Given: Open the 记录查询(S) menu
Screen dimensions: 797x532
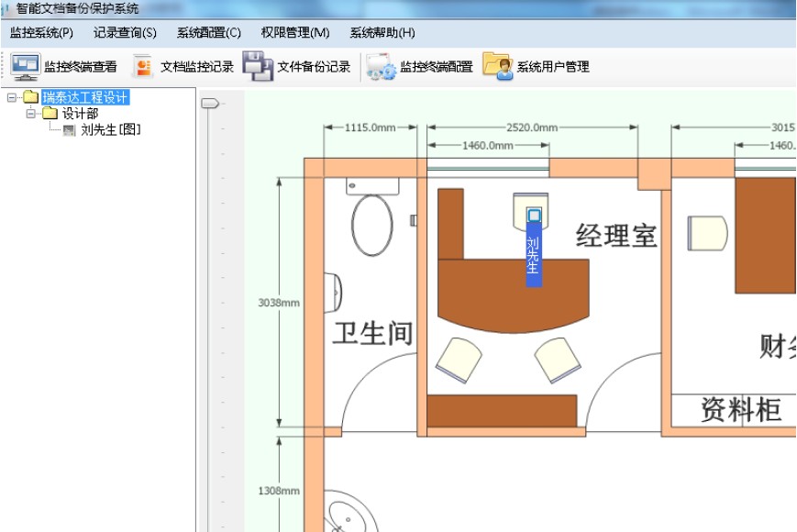Looking at the screenshot, I should tap(125, 33).
